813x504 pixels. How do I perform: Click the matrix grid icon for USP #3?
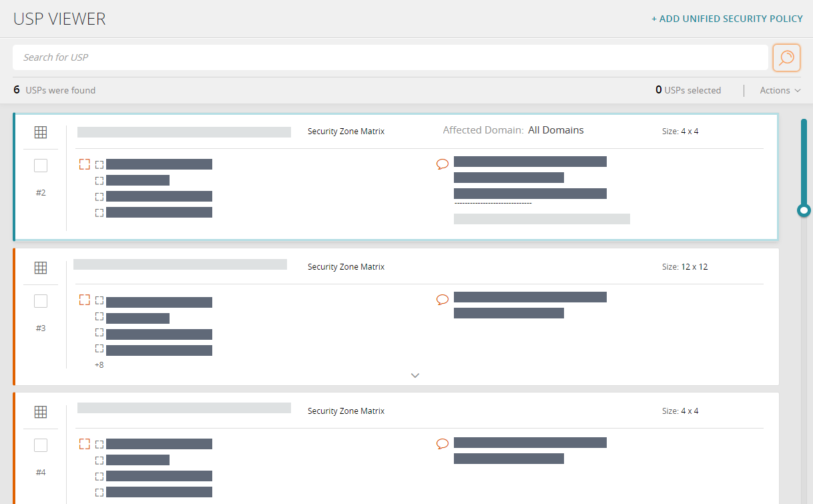coord(41,268)
